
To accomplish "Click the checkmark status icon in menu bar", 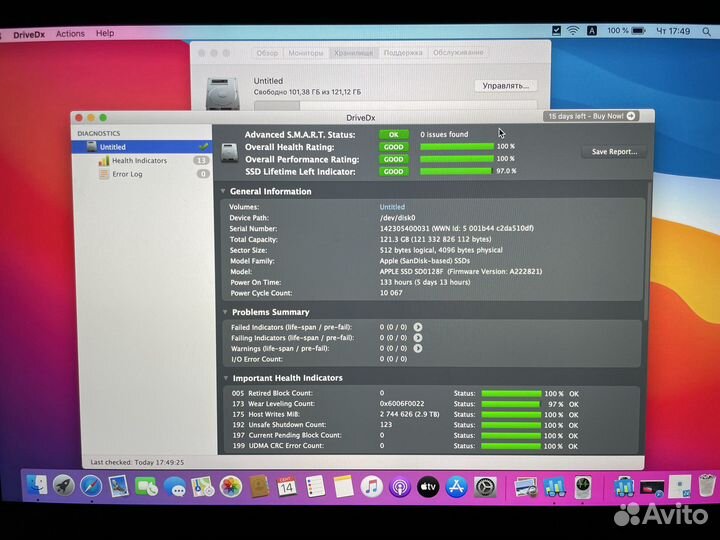I will (556, 31).
